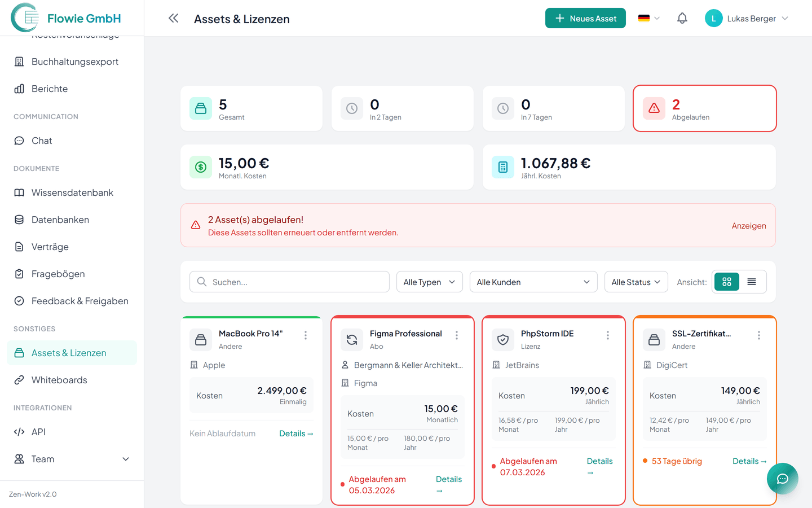This screenshot has width=812, height=508.
Task: Open the Alle Typen dropdown
Action: click(x=429, y=282)
